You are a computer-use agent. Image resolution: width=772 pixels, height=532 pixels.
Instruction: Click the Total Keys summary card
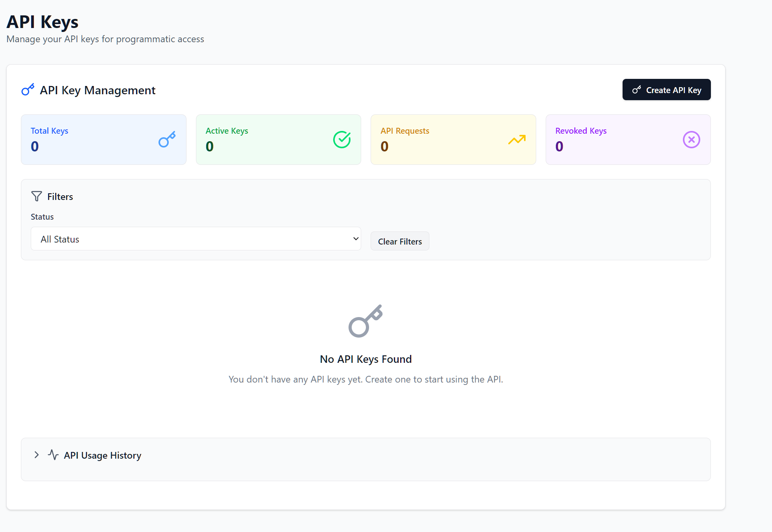[103, 140]
